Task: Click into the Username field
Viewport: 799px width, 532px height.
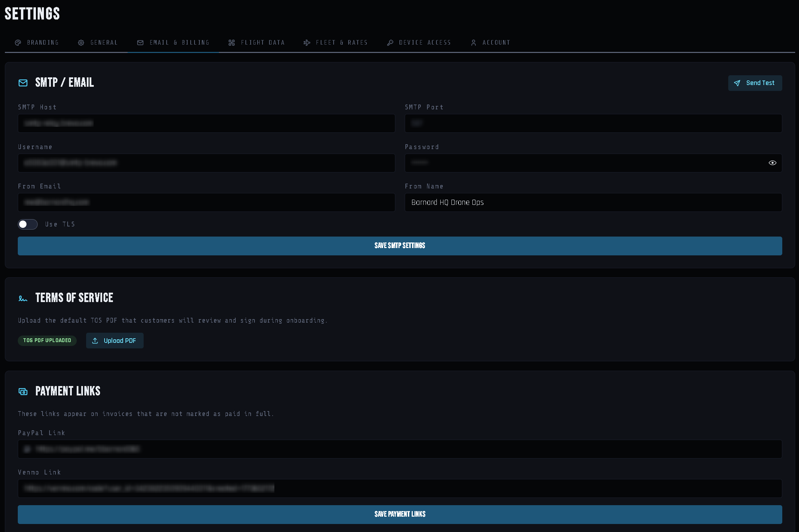Action: pos(206,163)
